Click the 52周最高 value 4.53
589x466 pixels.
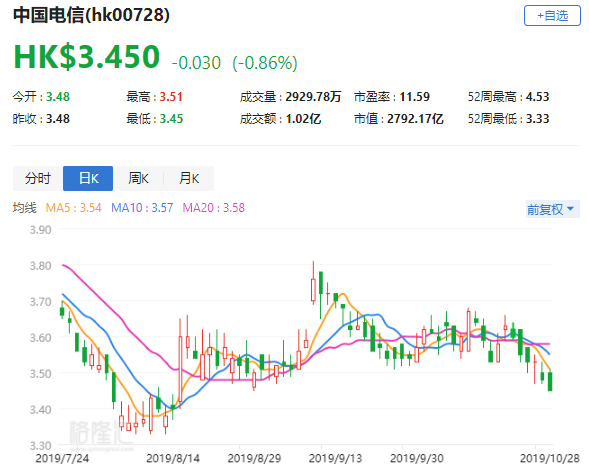click(538, 97)
